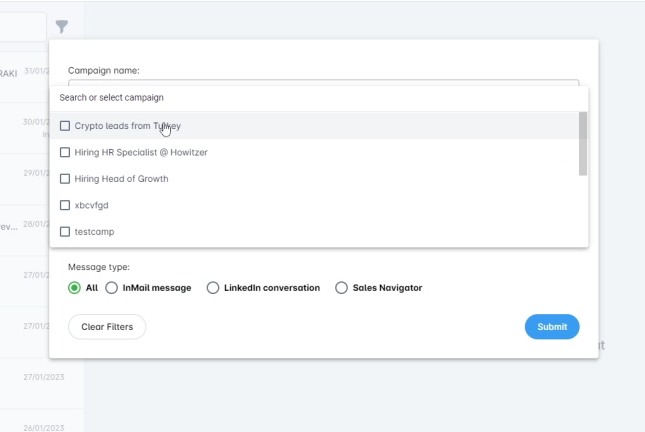Select LinkedIn conversation message type
The image size is (645, 432).
point(212,288)
